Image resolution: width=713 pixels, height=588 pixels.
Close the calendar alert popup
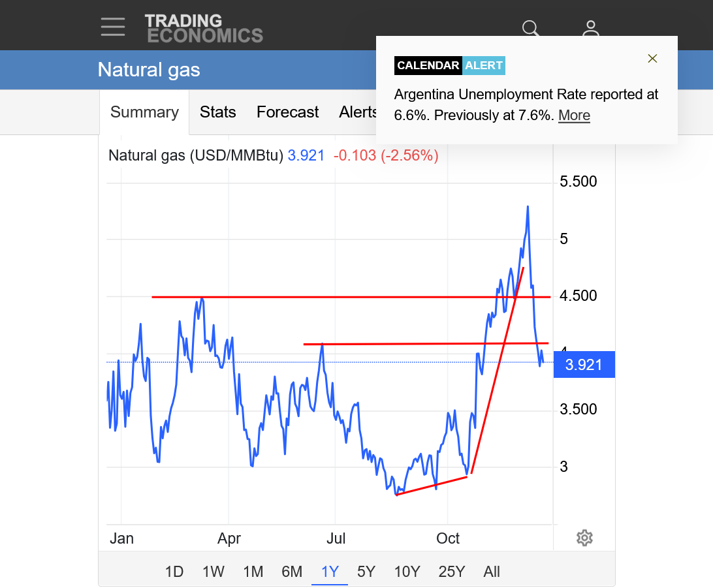click(652, 59)
